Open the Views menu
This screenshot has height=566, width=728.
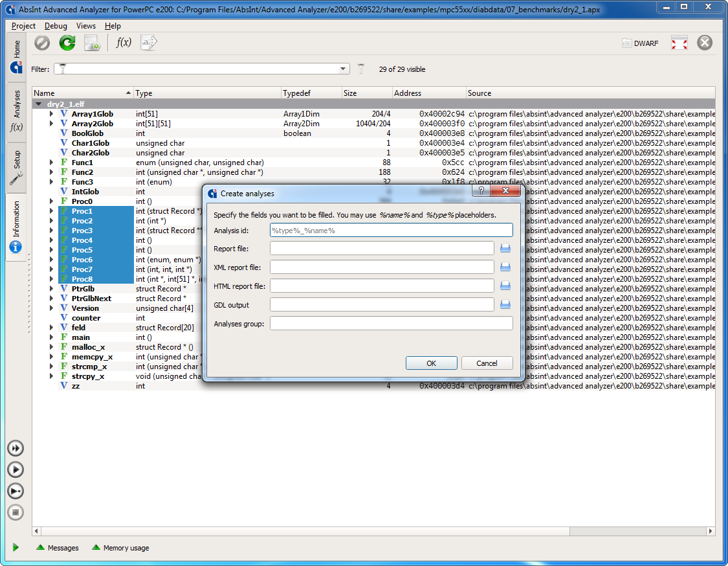pyautogui.click(x=86, y=26)
